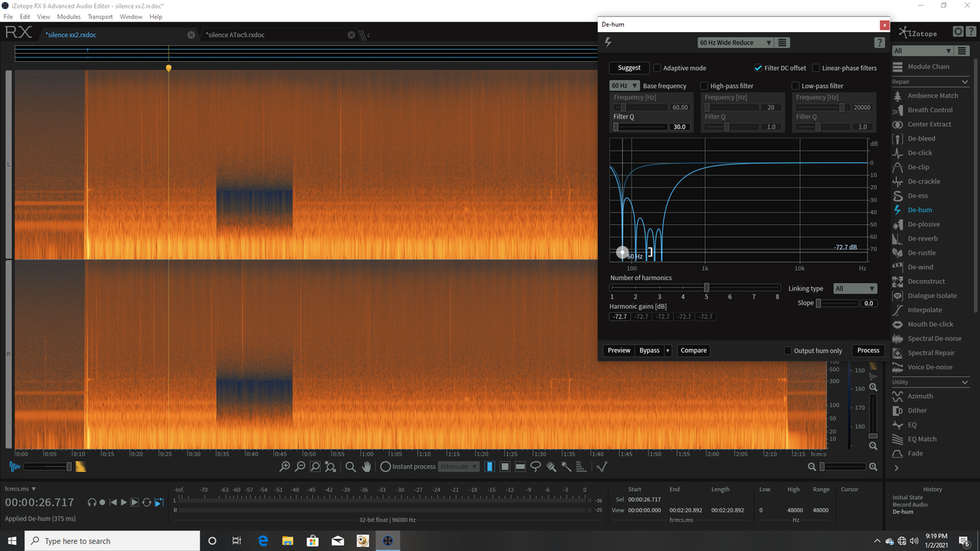Screen dimensions: 980x551
Task: Open the Azimuth utility module
Action: coord(913,396)
